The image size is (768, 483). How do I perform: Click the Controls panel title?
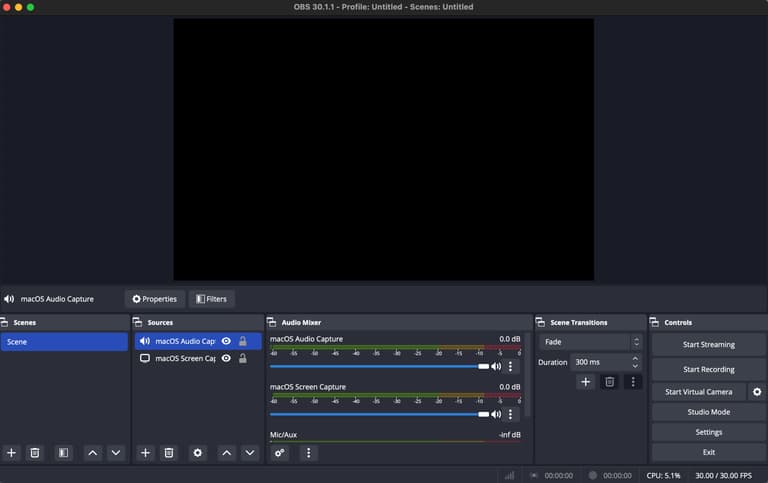(x=678, y=322)
